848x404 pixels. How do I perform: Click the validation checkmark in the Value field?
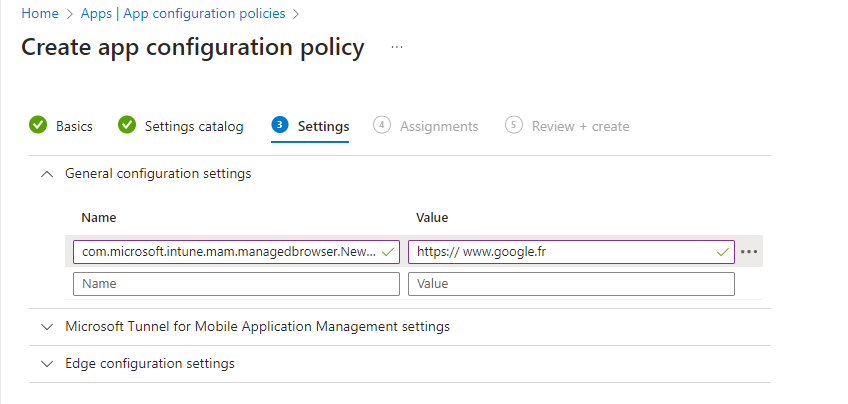coord(722,252)
